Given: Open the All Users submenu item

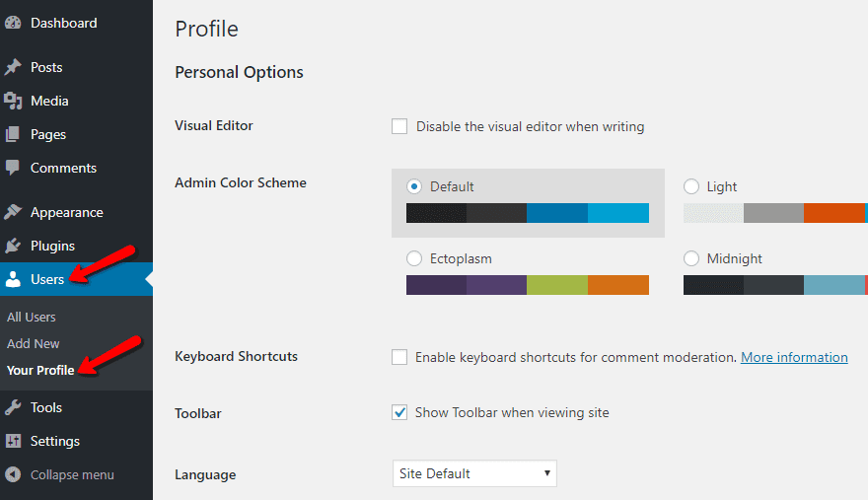Looking at the screenshot, I should click(x=32, y=317).
